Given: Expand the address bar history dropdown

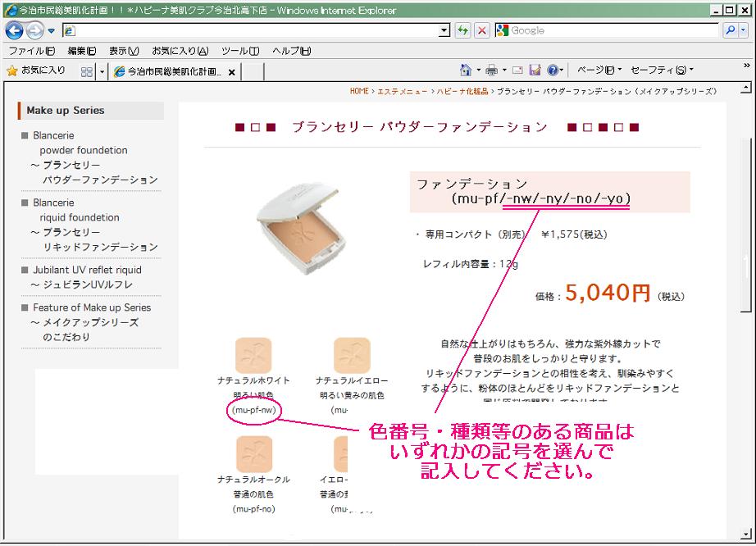Looking at the screenshot, I should (x=444, y=31).
